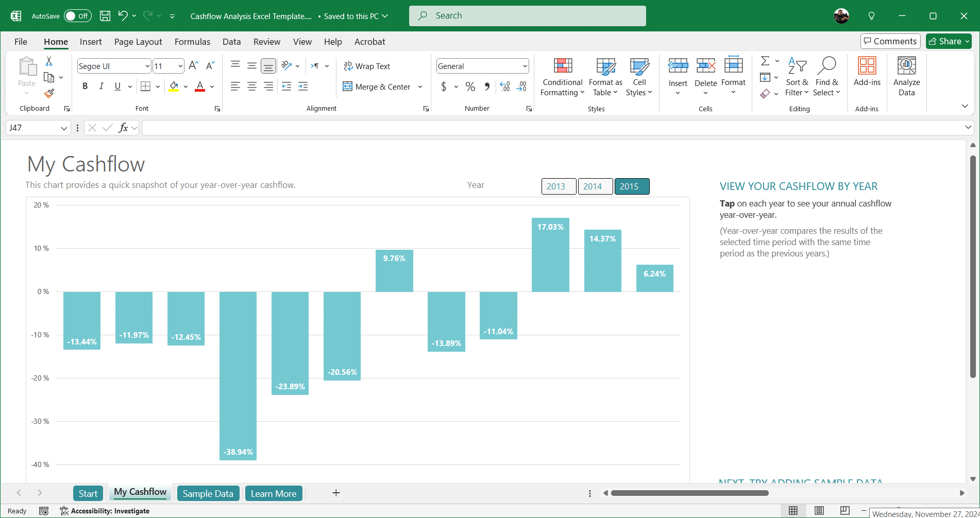The width and height of the screenshot is (980, 518).
Task: Toggle bold formatting
Action: (x=85, y=86)
